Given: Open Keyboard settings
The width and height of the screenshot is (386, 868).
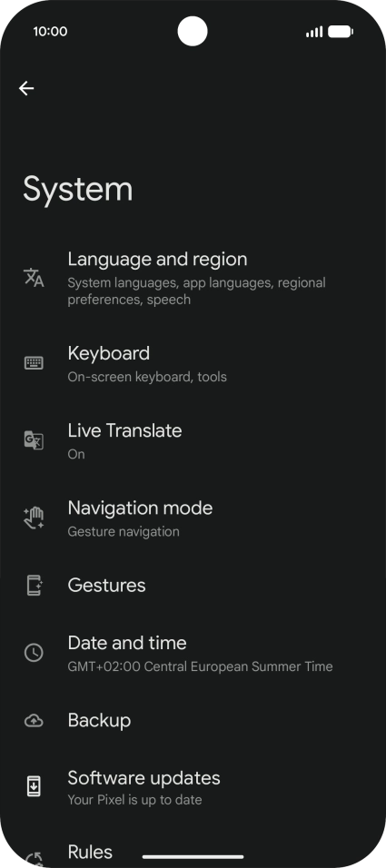Looking at the screenshot, I should pyautogui.click(x=193, y=364).
